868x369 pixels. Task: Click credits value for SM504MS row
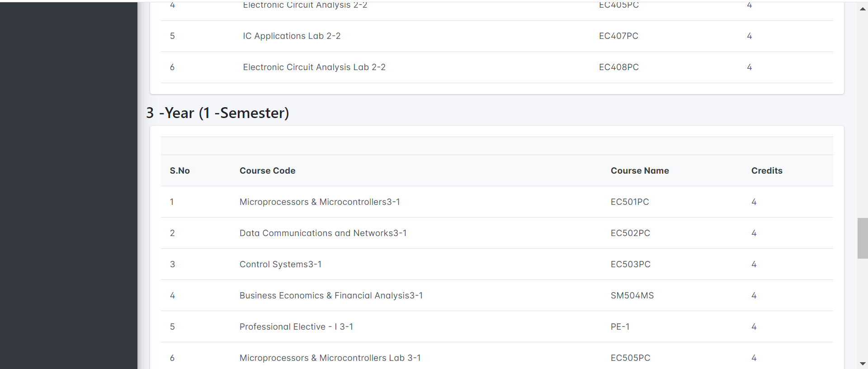(754, 296)
